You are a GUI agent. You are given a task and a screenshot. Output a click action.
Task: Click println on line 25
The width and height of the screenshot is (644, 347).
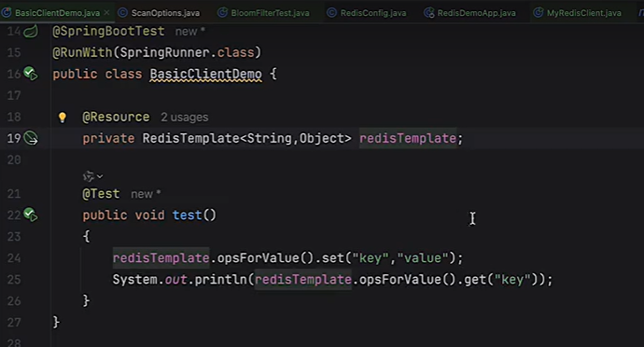click(220, 280)
